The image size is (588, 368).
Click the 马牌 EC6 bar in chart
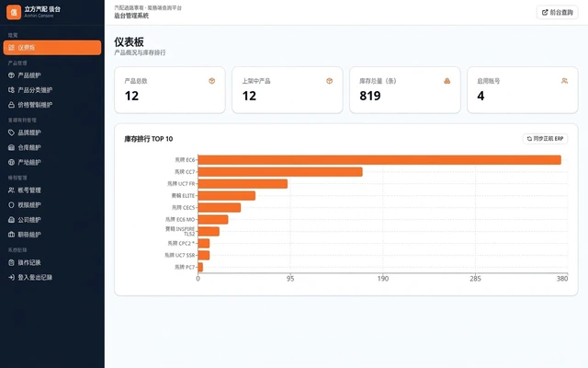click(x=379, y=160)
